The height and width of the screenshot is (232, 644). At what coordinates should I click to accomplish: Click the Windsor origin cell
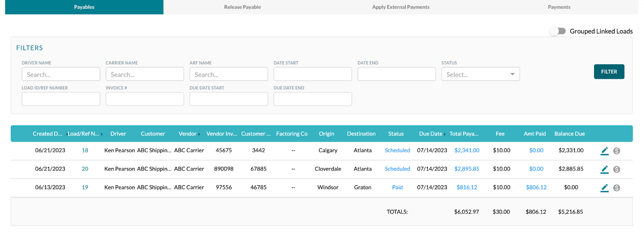pyautogui.click(x=328, y=187)
